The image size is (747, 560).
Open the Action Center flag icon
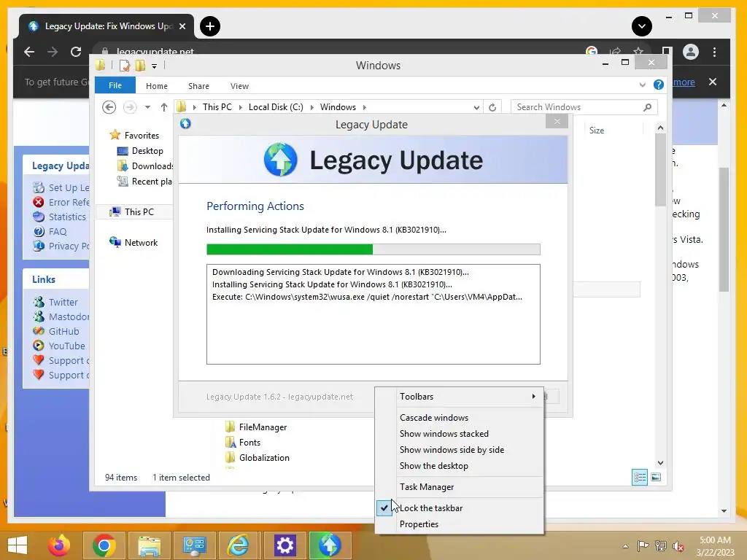[x=643, y=546]
